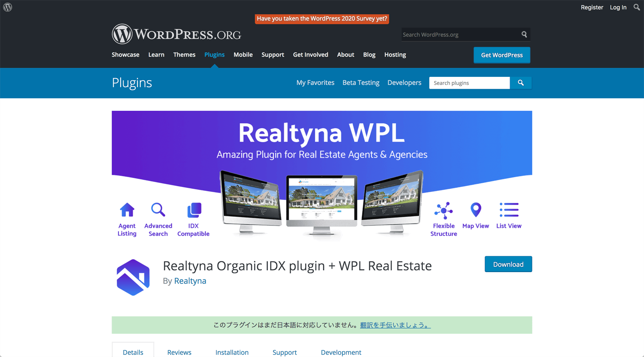Image resolution: width=644 pixels, height=357 pixels.
Task: Click the WordPress admin bar logo icon
Action: point(8,7)
